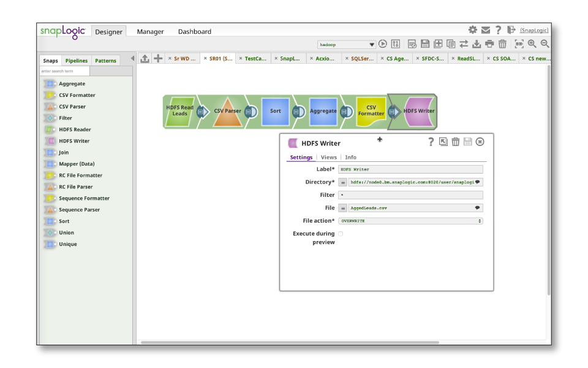Pop out the HDFS Writer dialog

443,142
